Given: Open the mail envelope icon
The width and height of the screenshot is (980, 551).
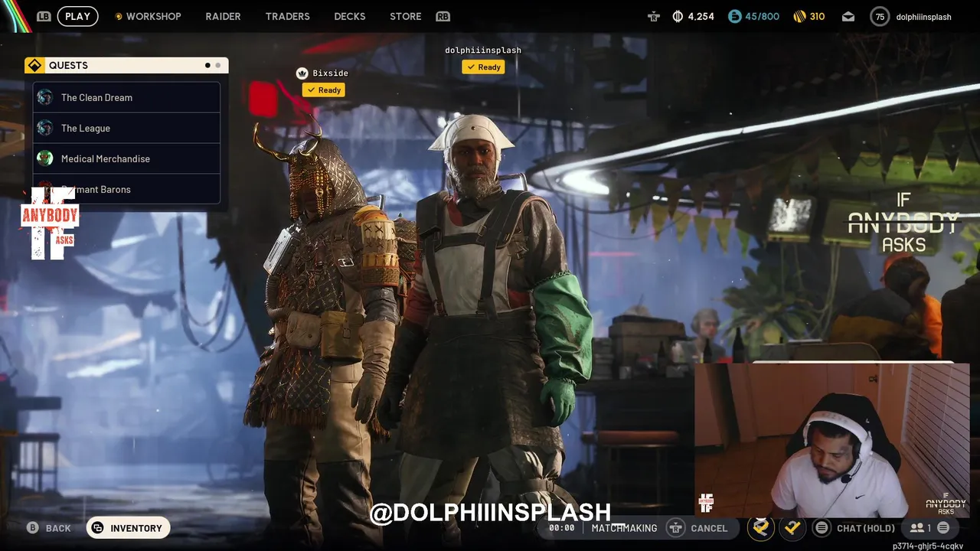Looking at the screenshot, I should click(x=848, y=16).
